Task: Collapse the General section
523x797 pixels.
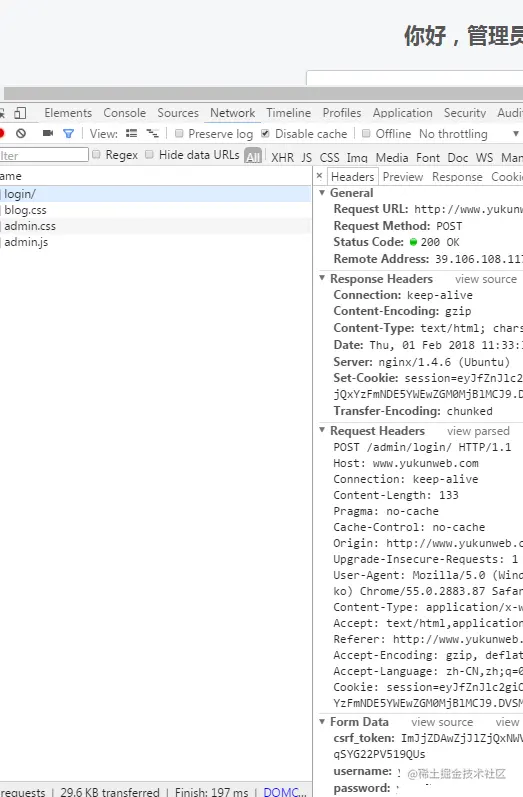Action: pyautogui.click(x=322, y=193)
